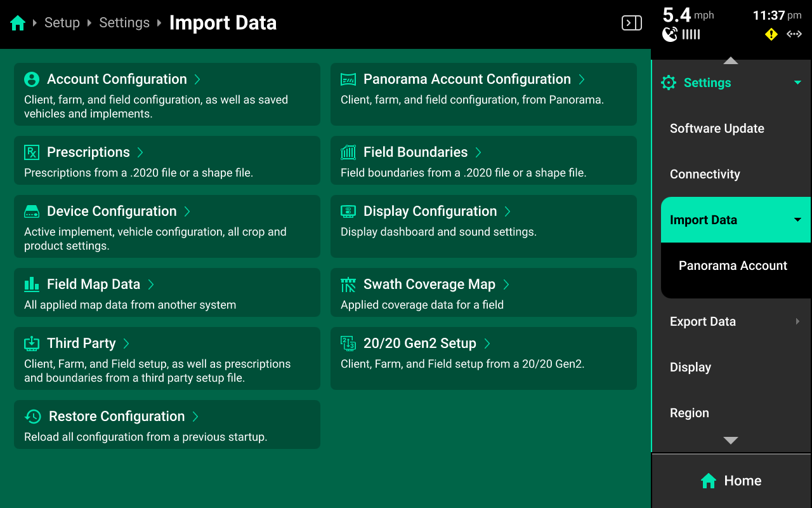Click the yellow warning diamond icon
The image size is (812, 508).
[x=771, y=34]
